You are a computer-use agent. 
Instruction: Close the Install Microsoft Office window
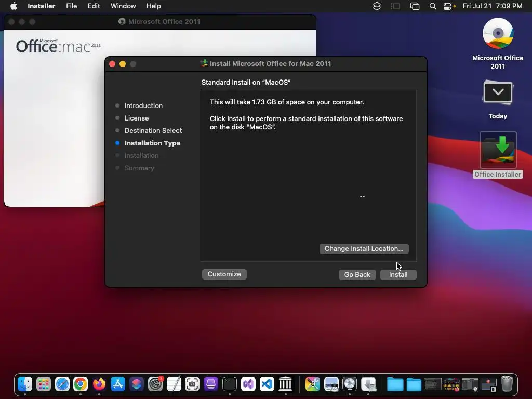coord(112,64)
